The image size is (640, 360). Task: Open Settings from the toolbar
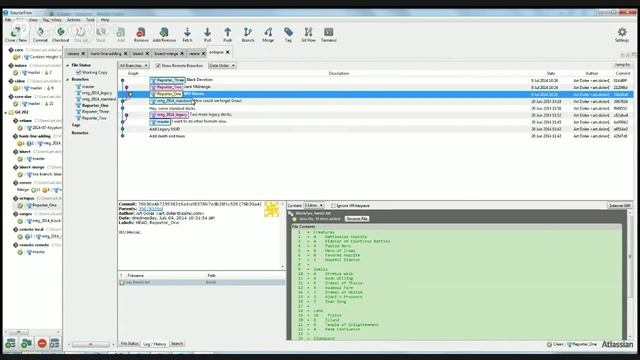click(x=622, y=34)
